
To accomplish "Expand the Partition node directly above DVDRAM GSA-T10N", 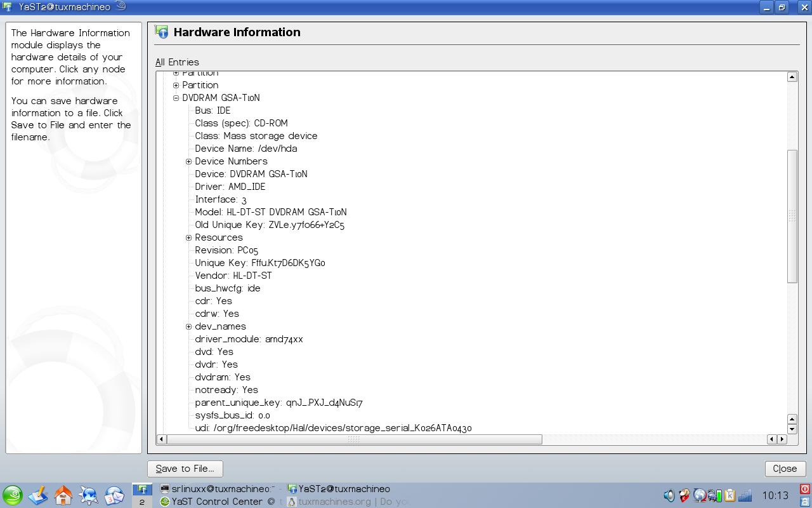I will point(176,85).
